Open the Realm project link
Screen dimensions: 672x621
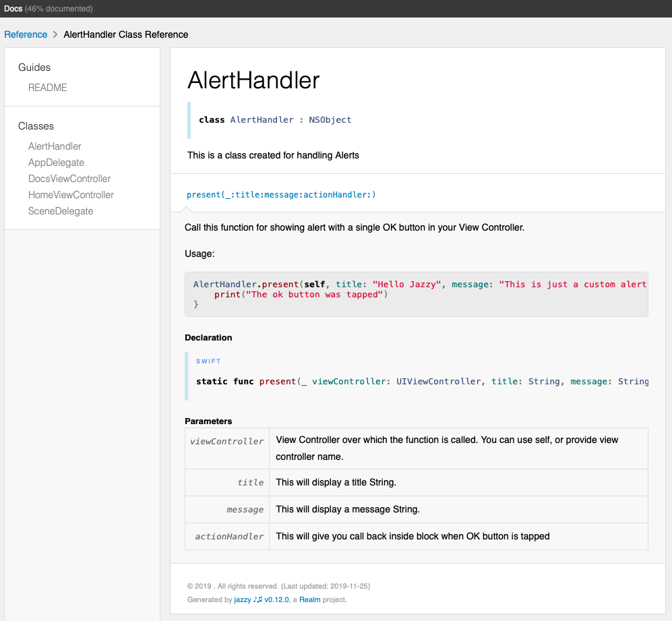tap(309, 599)
